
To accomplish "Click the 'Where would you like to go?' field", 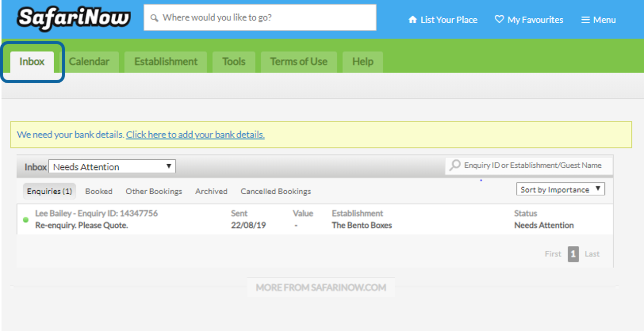I will pos(260,18).
